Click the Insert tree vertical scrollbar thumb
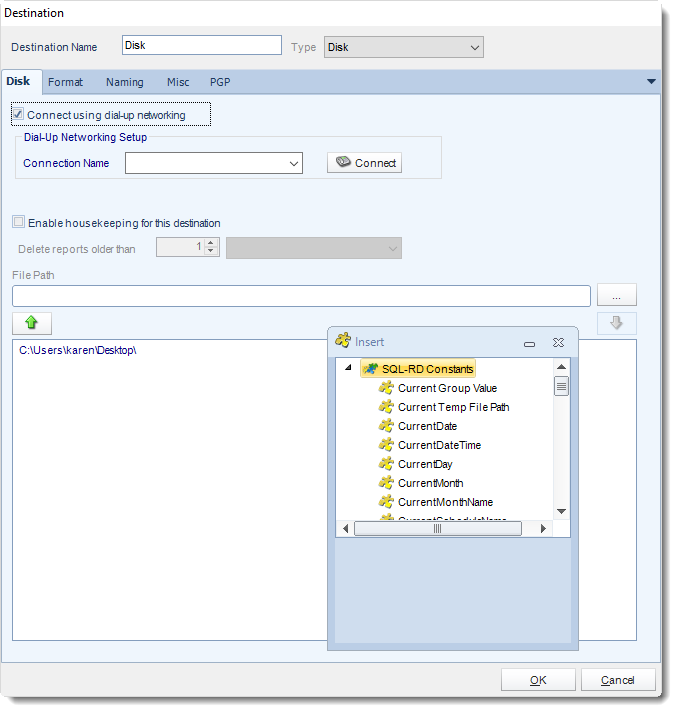The height and width of the screenshot is (712, 677). tap(561, 386)
